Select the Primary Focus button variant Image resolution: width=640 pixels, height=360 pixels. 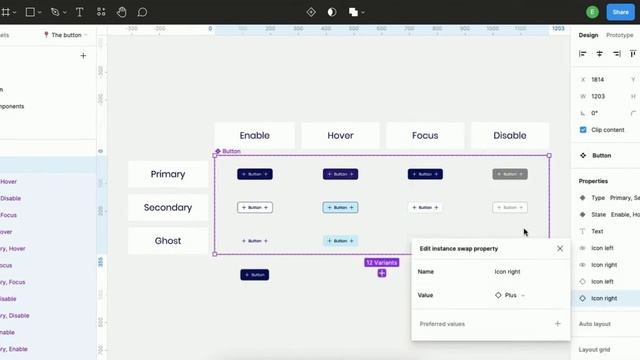425,174
